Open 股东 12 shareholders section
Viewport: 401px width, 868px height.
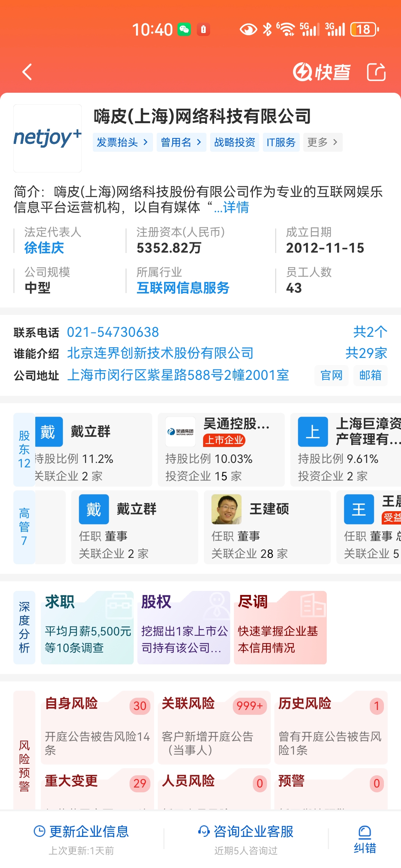[x=24, y=450]
